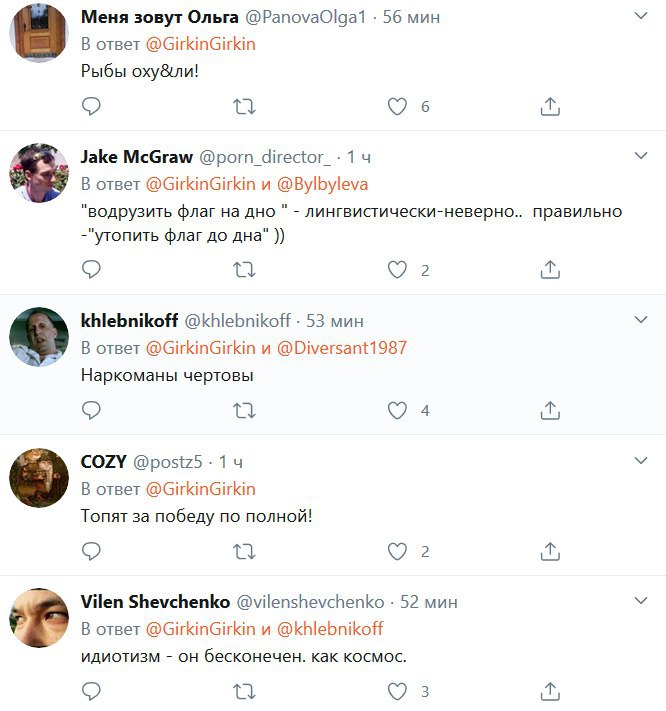Open the more-options chevron on Ольга's tweet
Screen dimensions: 666x711
click(x=642, y=17)
